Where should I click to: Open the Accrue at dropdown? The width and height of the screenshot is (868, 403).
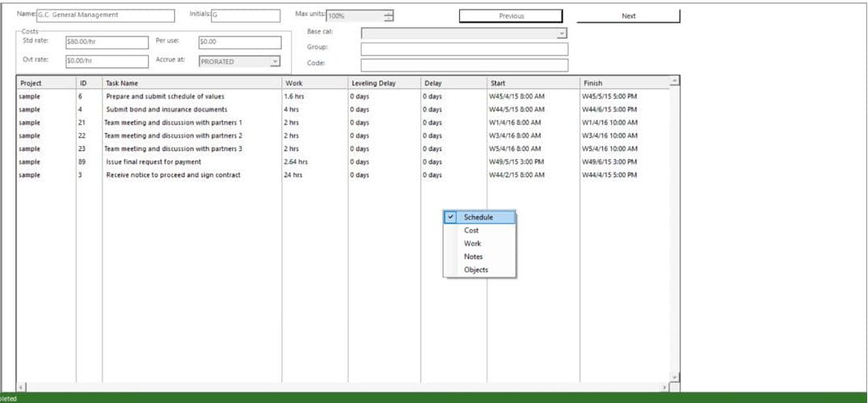point(276,62)
